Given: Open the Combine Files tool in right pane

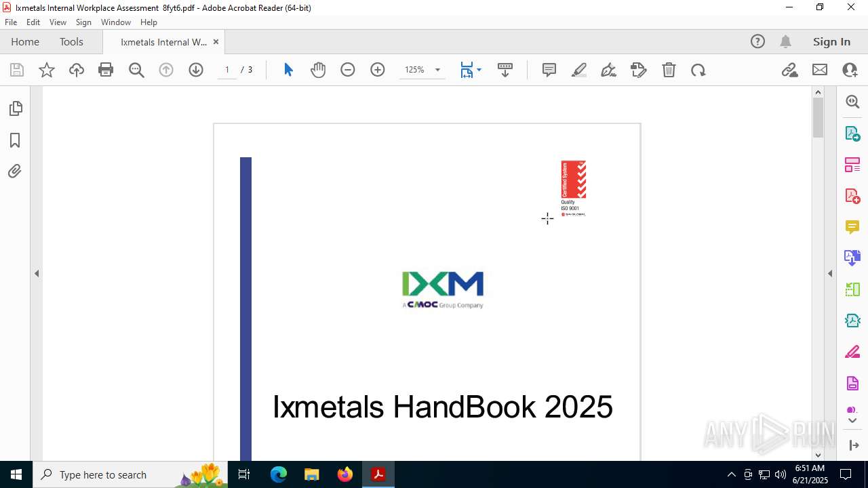Looking at the screenshot, I should pos(852,258).
